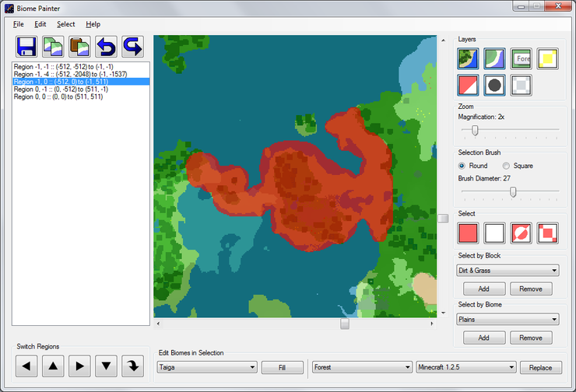Click Add under Select by Block
The height and width of the screenshot is (392, 576).
click(484, 289)
